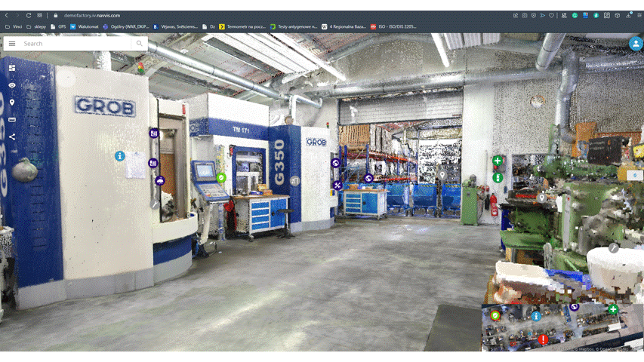Open the user account avatar

636,44
